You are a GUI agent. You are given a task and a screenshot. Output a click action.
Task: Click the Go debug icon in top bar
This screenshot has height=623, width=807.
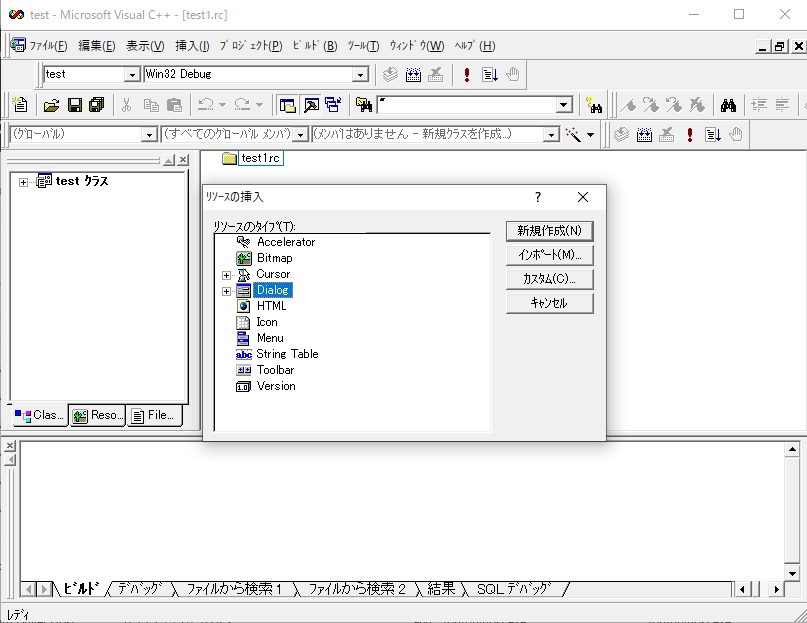point(489,75)
